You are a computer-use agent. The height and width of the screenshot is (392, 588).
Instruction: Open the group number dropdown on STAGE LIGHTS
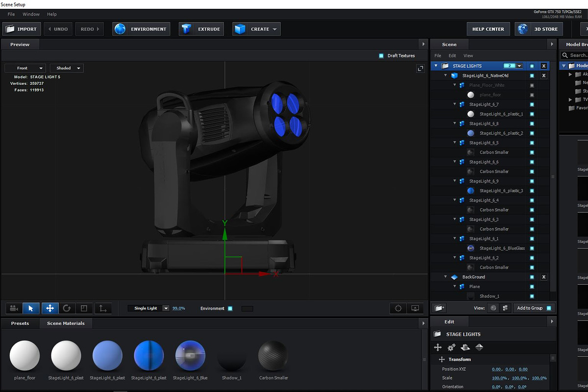click(519, 66)
